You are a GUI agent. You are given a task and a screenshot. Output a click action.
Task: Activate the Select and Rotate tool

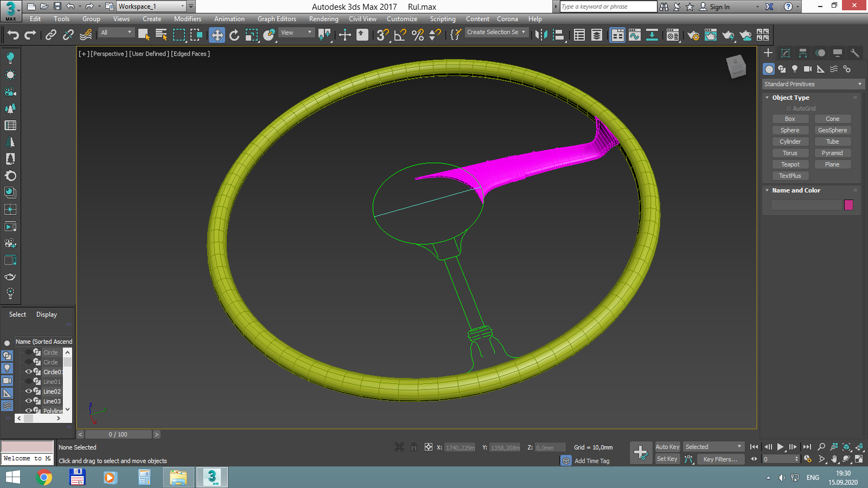(x=234, y=35)
